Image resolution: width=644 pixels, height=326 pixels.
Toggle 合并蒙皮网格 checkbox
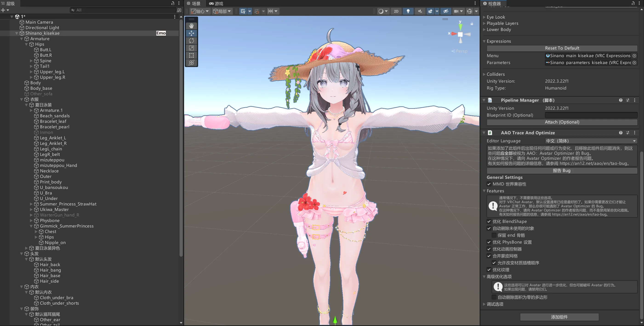click(489, 256)
